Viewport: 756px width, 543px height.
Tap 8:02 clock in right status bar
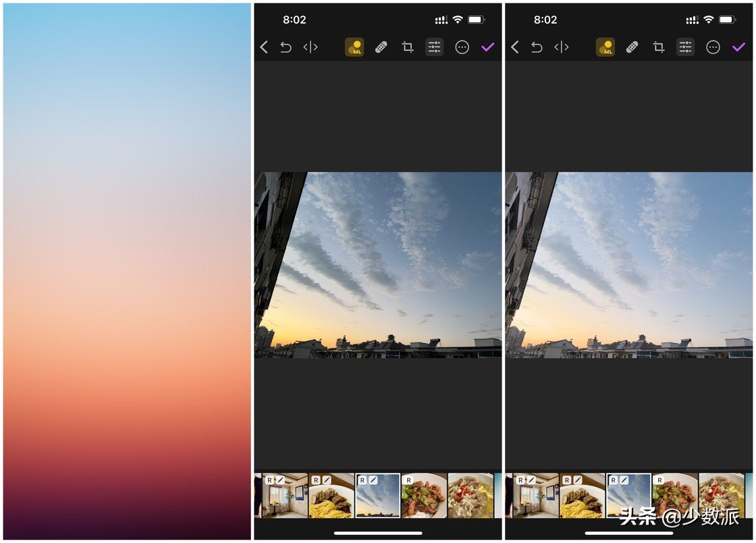[x=545, y=20]
